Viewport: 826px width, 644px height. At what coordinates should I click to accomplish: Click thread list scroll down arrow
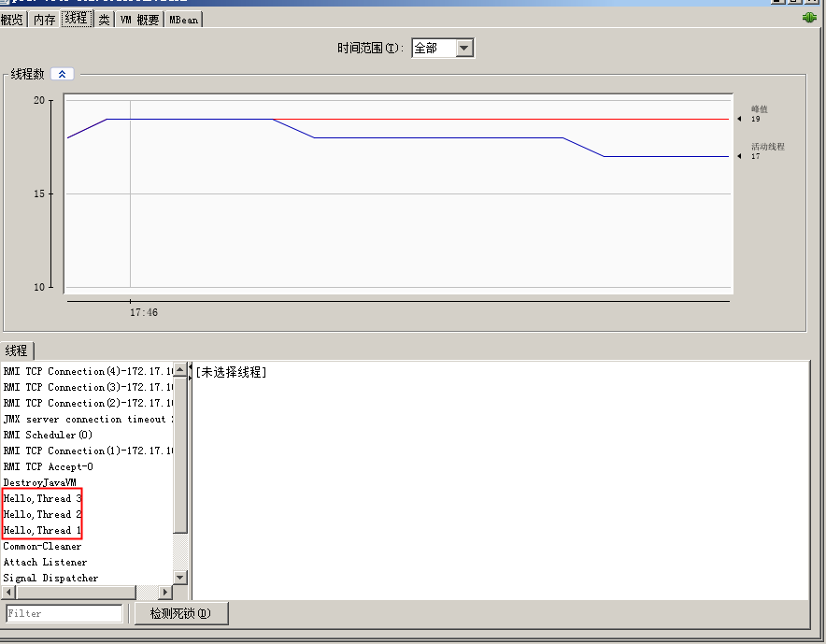tap(180, 577)
